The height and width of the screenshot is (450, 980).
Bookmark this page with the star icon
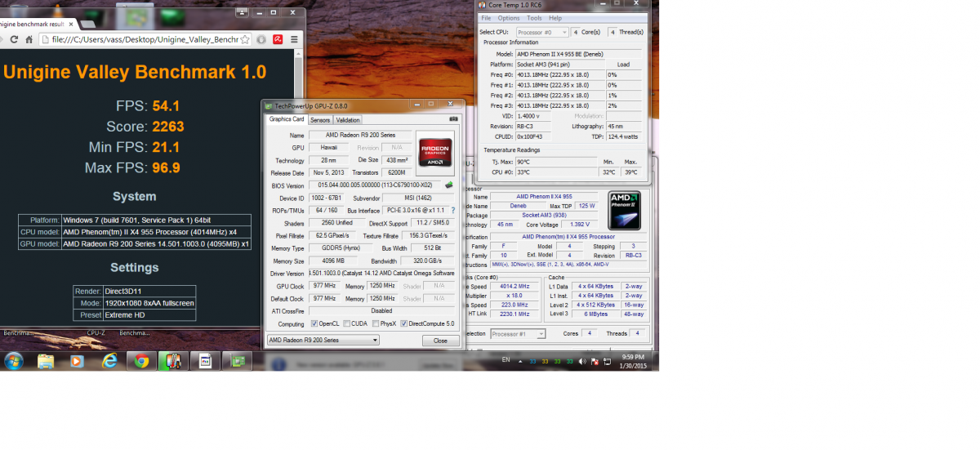(245, 39)
